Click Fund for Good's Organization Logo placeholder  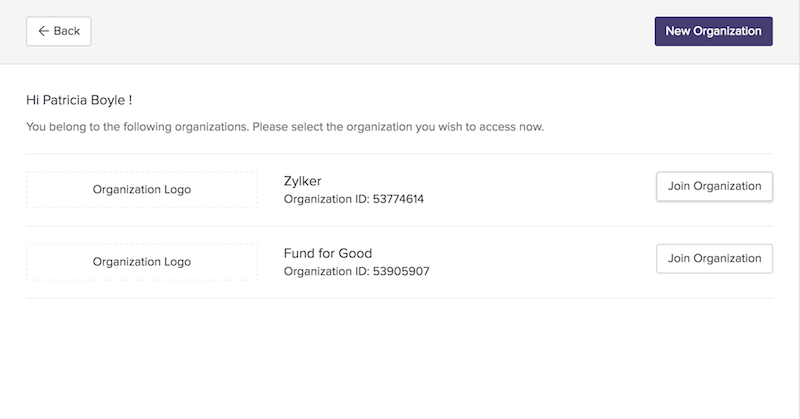point(141,261)
